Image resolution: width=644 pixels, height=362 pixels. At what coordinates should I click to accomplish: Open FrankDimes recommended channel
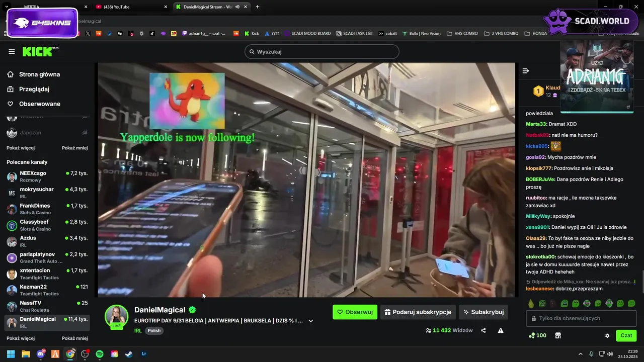[47, 209]
